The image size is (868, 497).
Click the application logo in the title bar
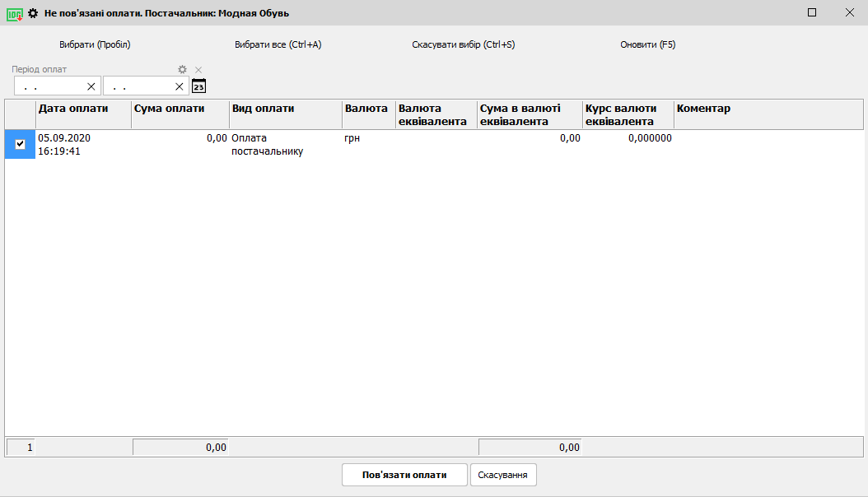click(x=14, y=13)
